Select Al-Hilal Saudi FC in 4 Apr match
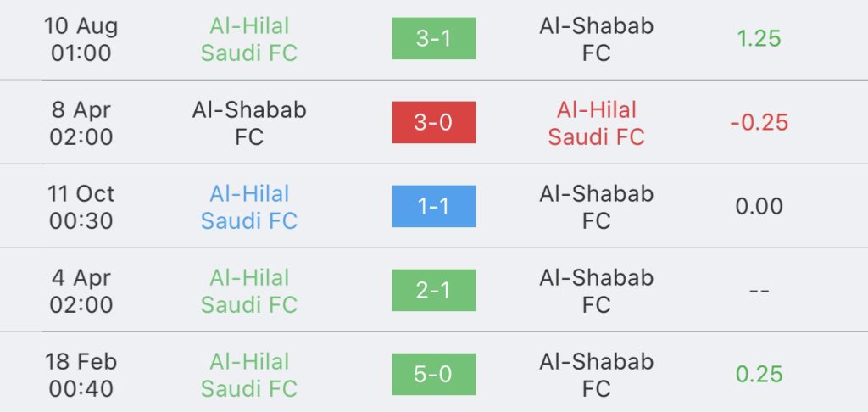868x412 pixels. point(249,291)
